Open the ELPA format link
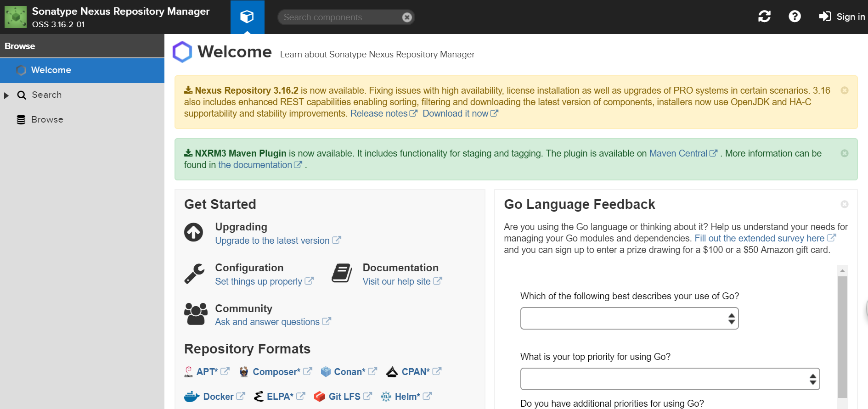The height and width of the screenshot is (409, 868). 280,397
